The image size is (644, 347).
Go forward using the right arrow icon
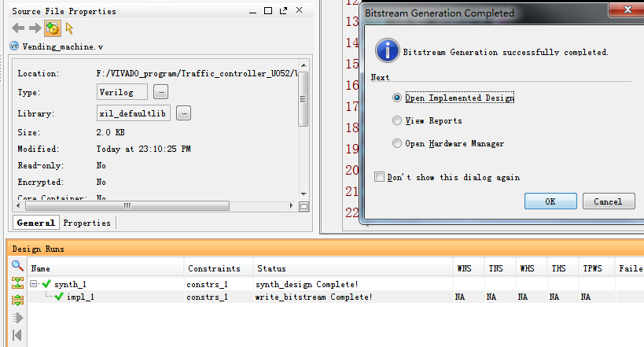(x=35, y=28)
